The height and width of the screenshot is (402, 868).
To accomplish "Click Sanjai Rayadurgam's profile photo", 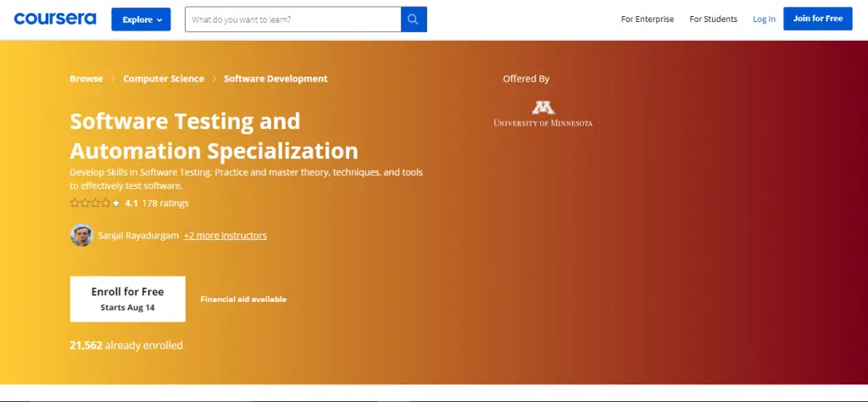I will [81, 235].
